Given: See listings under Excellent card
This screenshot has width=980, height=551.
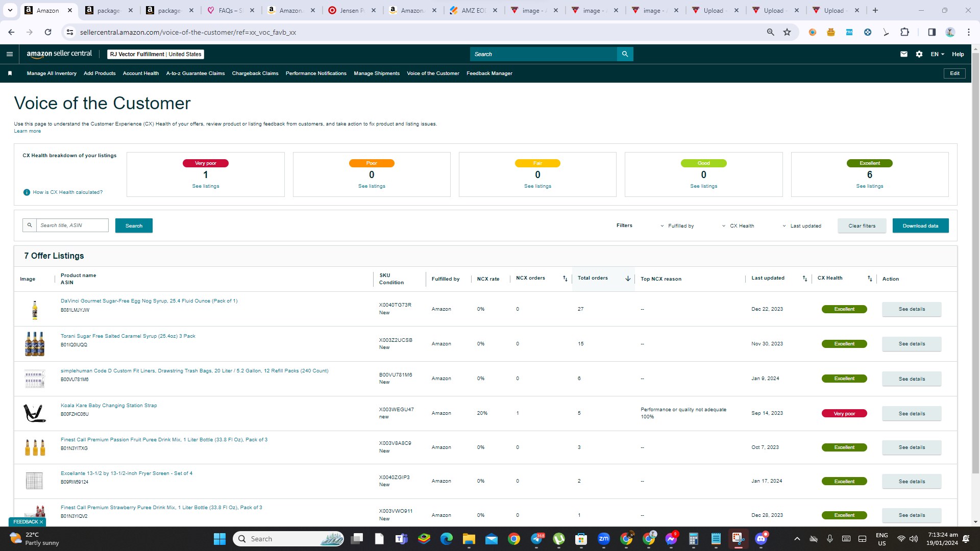Looking at the screenshot, I should coord(870,186).
